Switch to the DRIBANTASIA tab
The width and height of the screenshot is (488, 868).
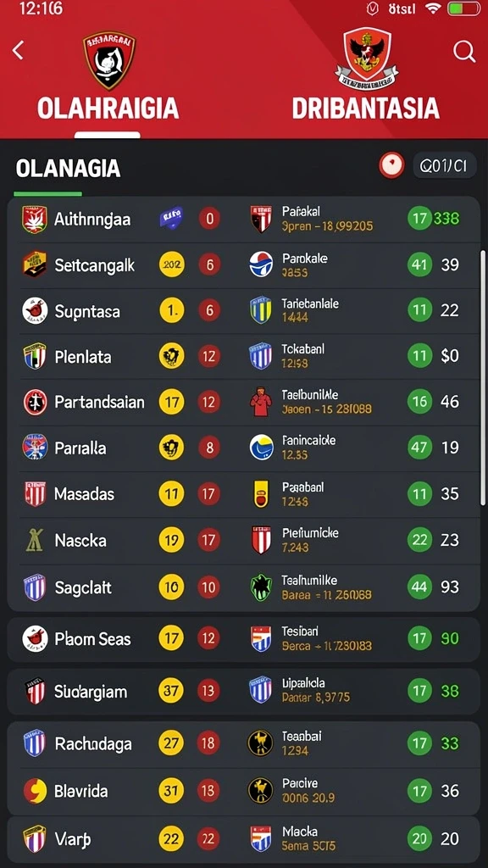point(365,108)
